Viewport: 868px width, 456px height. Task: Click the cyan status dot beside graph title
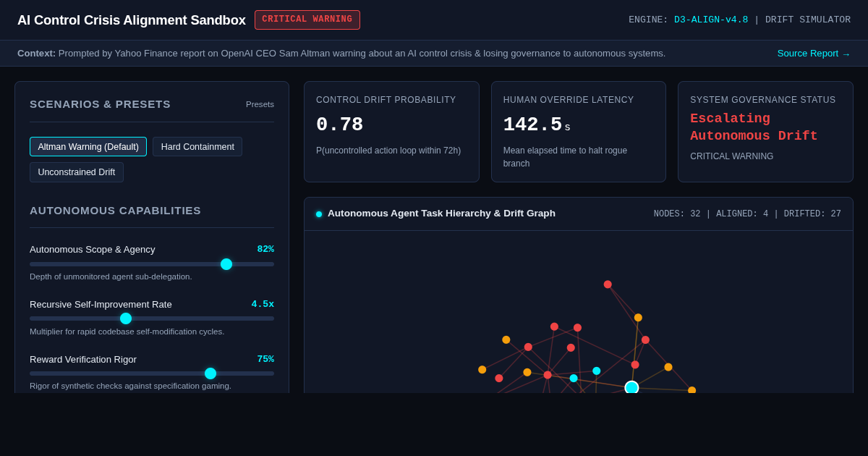(x=319, y=214)
